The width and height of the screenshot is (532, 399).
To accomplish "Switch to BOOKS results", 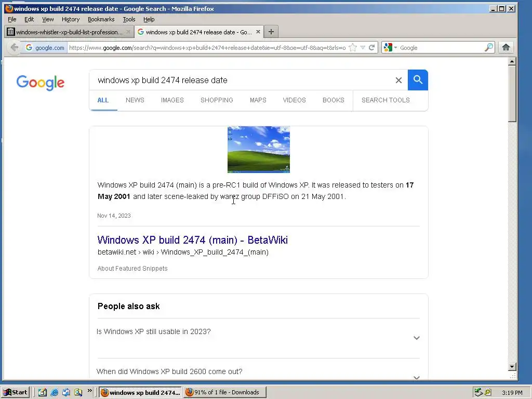I will [x=334, y=100].
